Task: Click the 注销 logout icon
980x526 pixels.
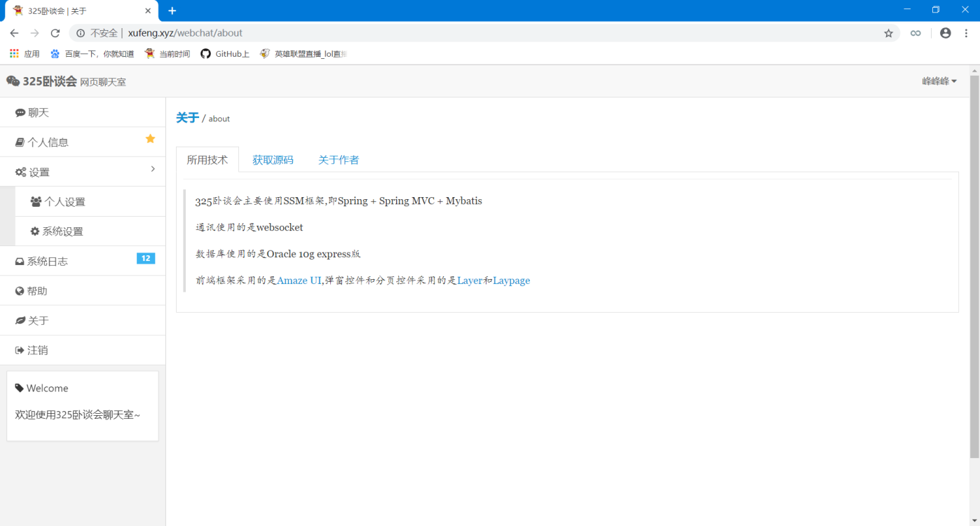Action: (20, 350)
